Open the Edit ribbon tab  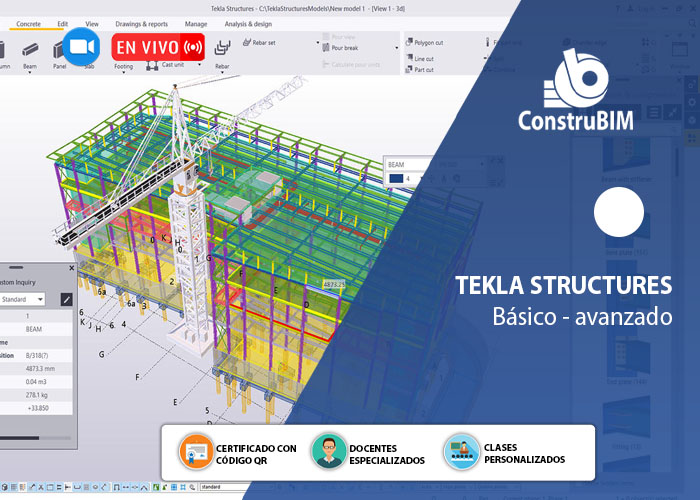[62, 24]
